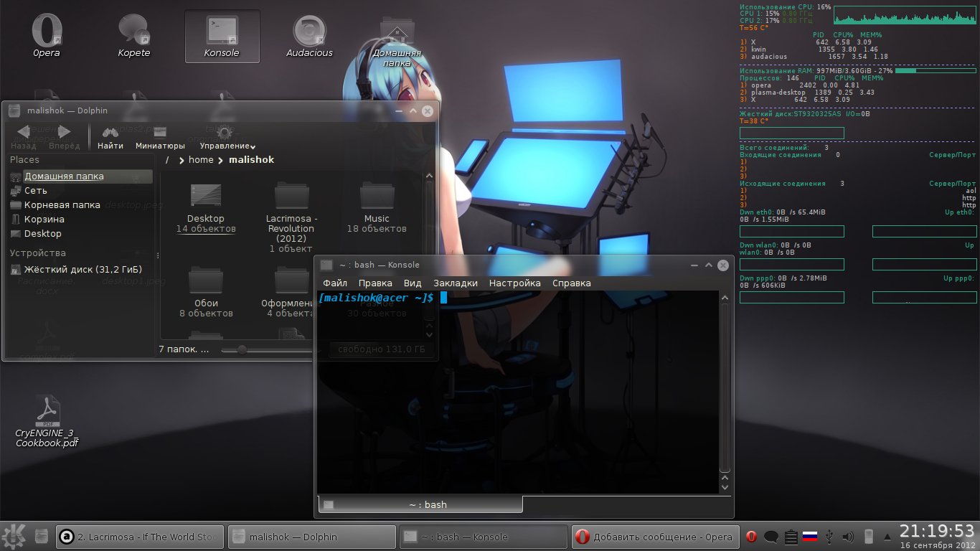980x551 pixels.
Task: Select Сеть in Places panel
Action: pyautogui.click(x=80, y=190)
